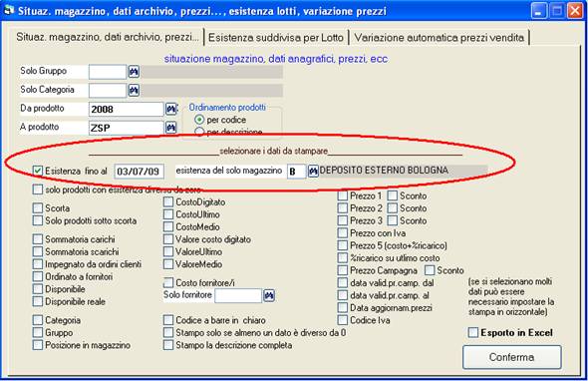Check the CostoMedio option
Image resolution: width=588 pixels, height=381 pixels.
click(x=168, y=226)
